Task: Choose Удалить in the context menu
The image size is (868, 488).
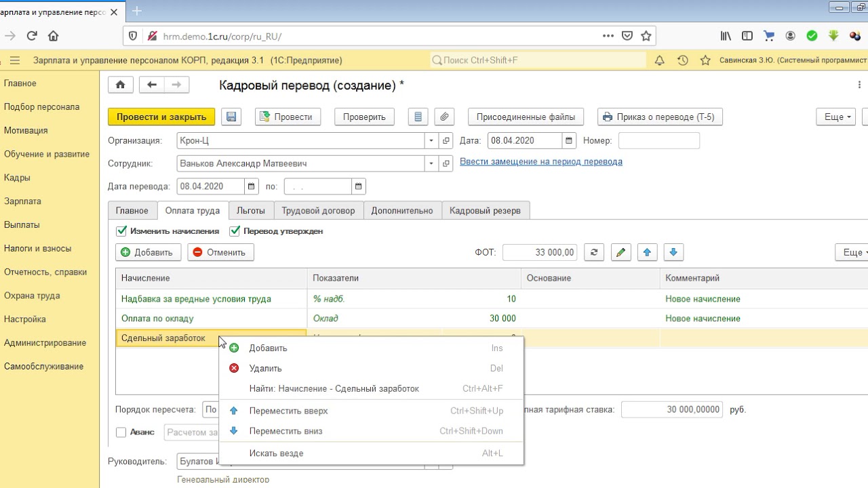Action: (371, 368)
